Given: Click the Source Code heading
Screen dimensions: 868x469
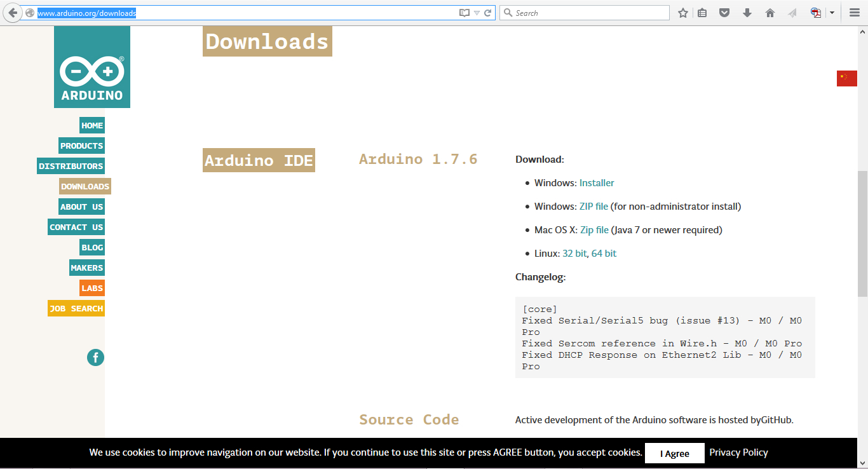Looking at the screenshot, I should (409, 419).
